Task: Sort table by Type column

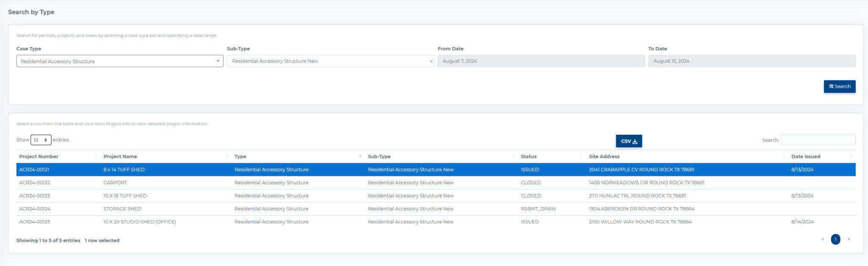Action: tap(240, 157)
